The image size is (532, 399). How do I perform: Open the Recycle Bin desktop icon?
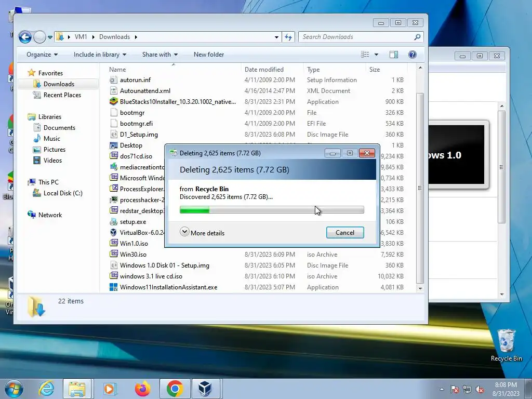point(506,345)
